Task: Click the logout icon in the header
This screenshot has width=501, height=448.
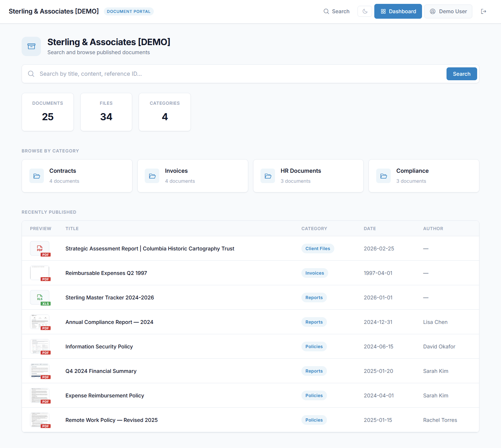Action: coord(484,11)
